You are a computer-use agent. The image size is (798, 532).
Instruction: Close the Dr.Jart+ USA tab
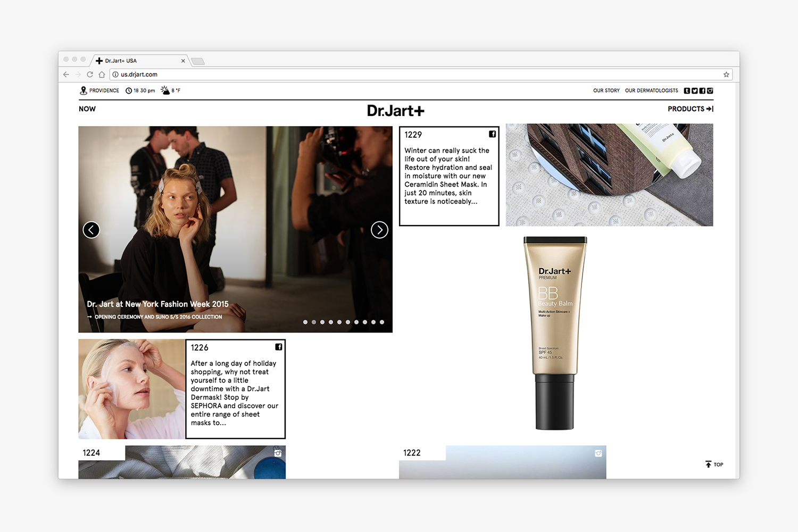click(183, 61)
